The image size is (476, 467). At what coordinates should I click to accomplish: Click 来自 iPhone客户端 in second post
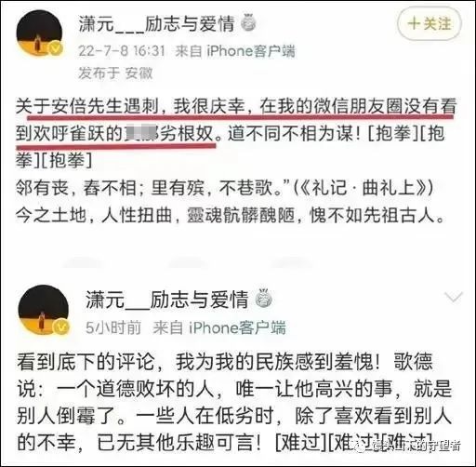tap(219, 327)
